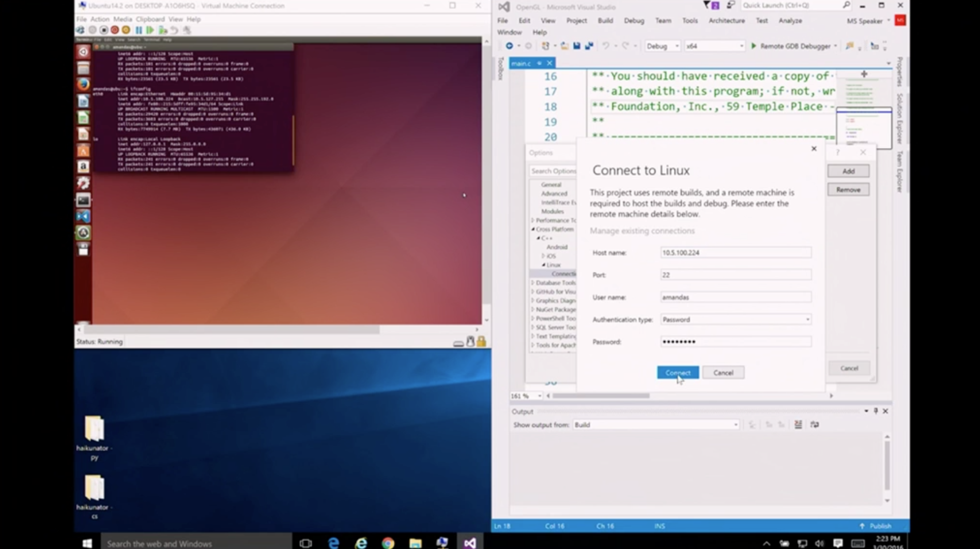Click Cancel in the Connect to Linux dialog
The image size is (980, 549).
[x=723, y=373]
